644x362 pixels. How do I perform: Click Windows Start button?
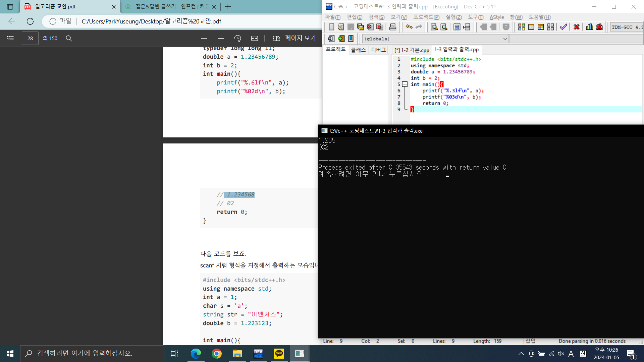tap(10, 354)
